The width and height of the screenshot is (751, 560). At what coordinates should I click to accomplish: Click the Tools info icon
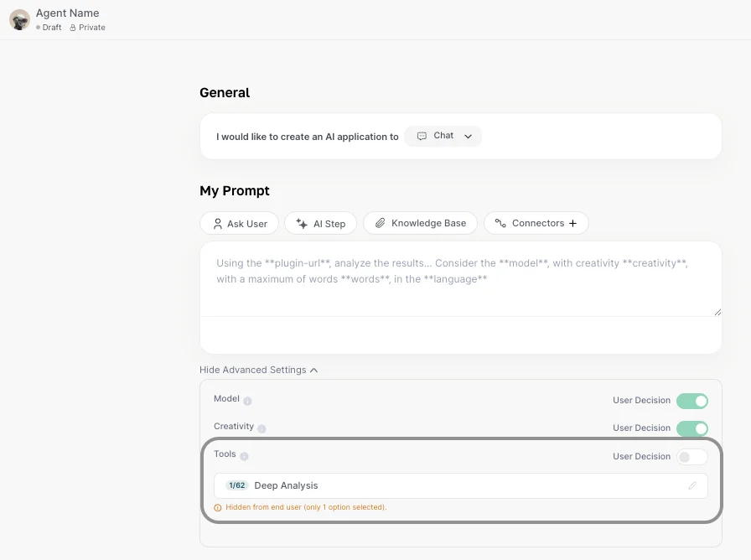(244, 457)
